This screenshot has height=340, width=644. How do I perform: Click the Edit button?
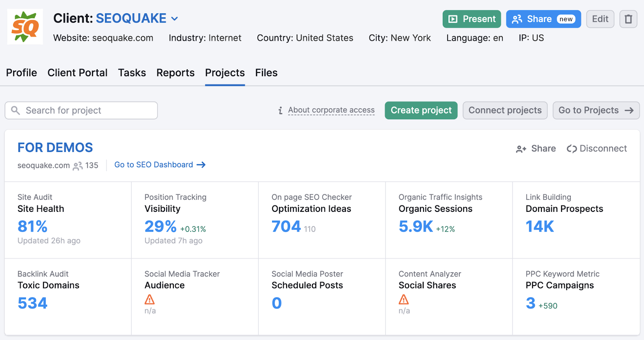(x=600, y=19)
